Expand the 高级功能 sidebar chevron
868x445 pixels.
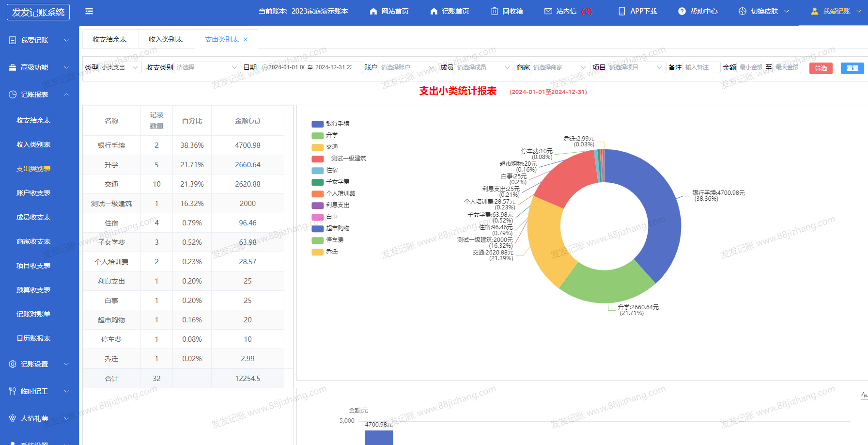point(66,67)
